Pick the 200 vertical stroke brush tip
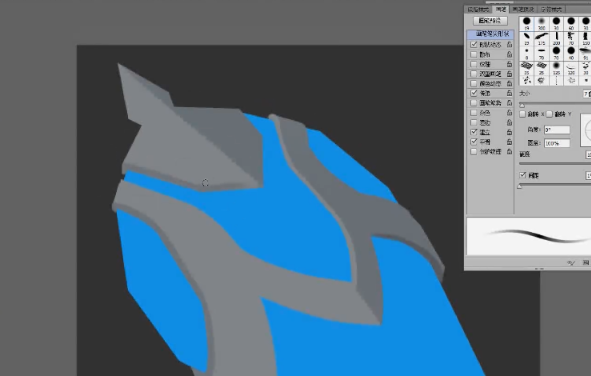 coord(556,38)
